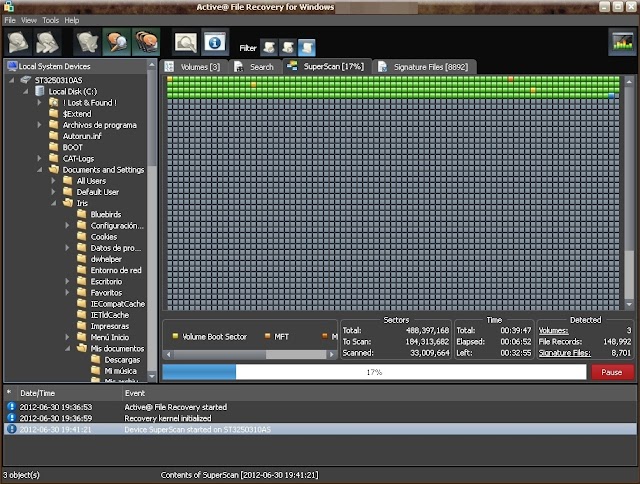Expand the Archivos de programa folder
640x484 pixels.
coord(40,125)
